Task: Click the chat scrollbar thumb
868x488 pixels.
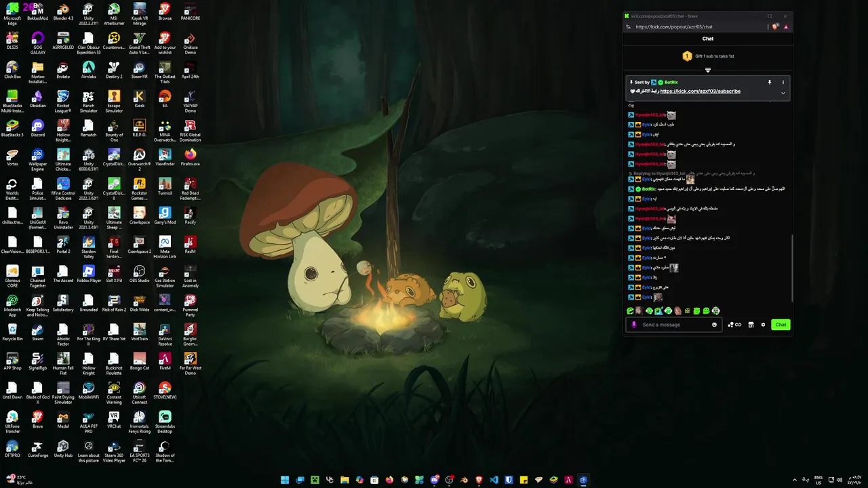Action: pos(791,268)
